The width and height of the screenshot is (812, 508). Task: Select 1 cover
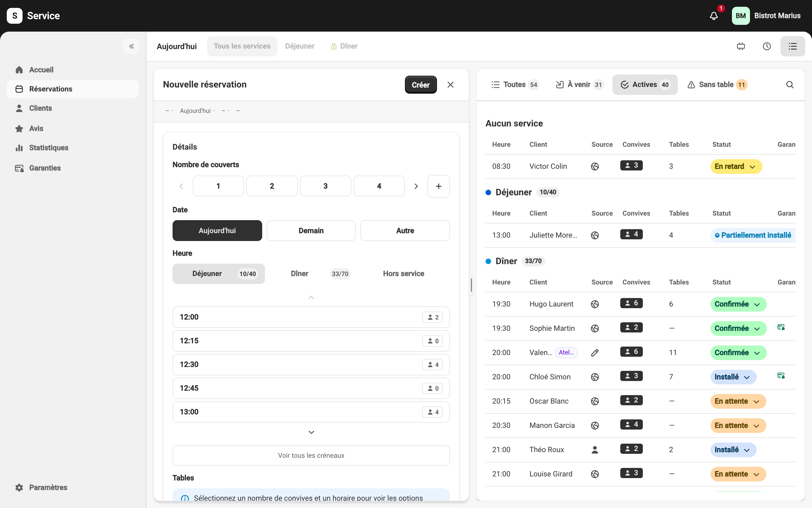click(219, 186)
